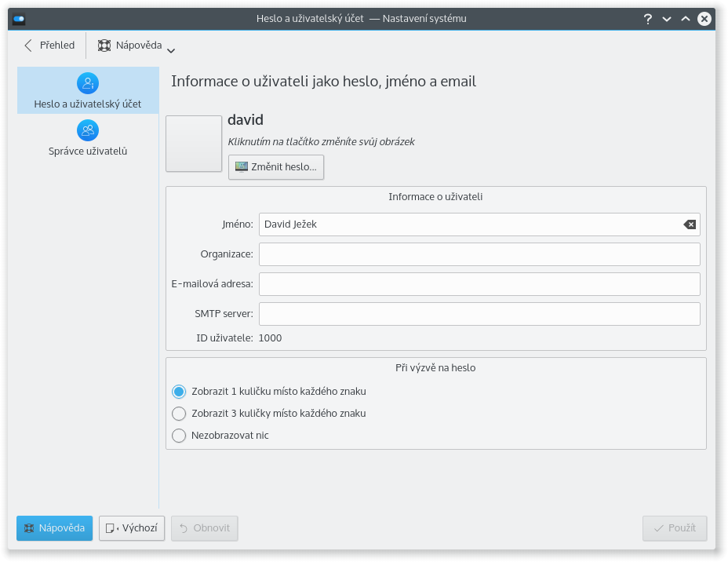
Task: Click the Použít apply button
Action: (675, 528)
